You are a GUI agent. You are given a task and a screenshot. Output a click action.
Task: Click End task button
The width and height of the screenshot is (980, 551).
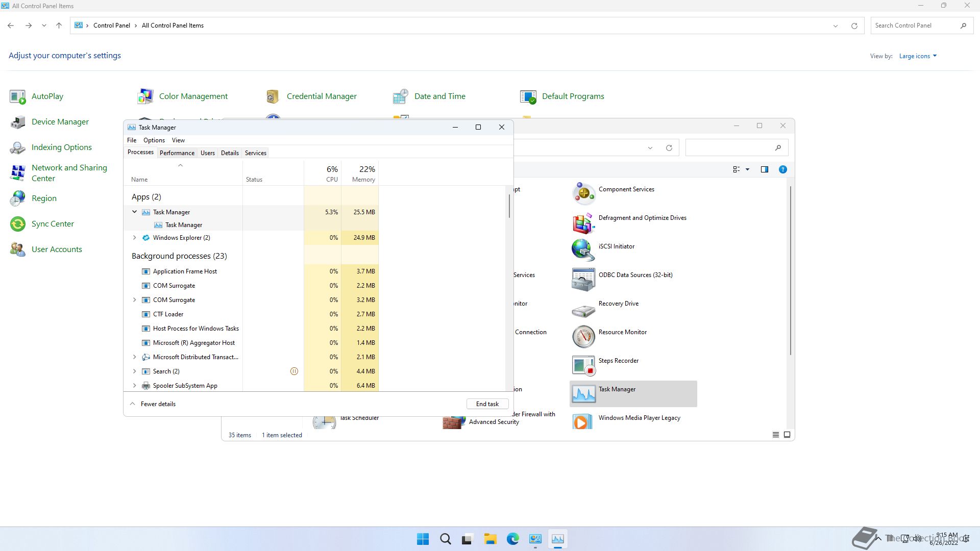(x=487, y=404)
